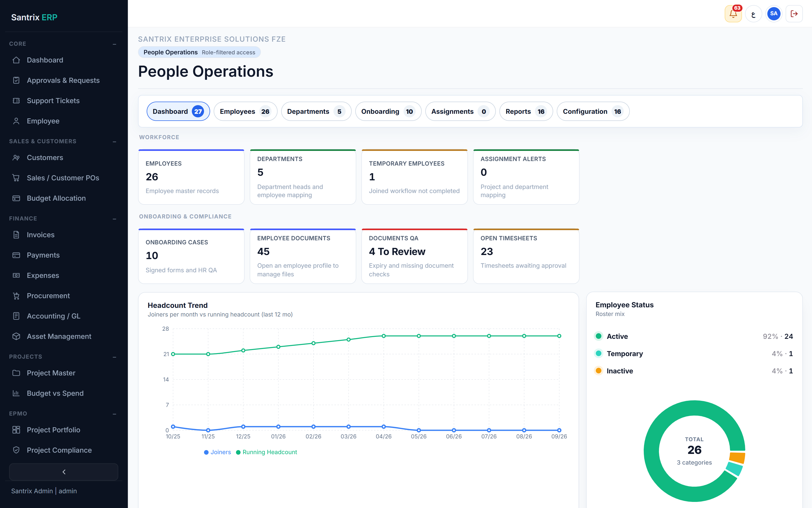Click the Approvals & Requests clipboard icon

(x=16, y=80)
